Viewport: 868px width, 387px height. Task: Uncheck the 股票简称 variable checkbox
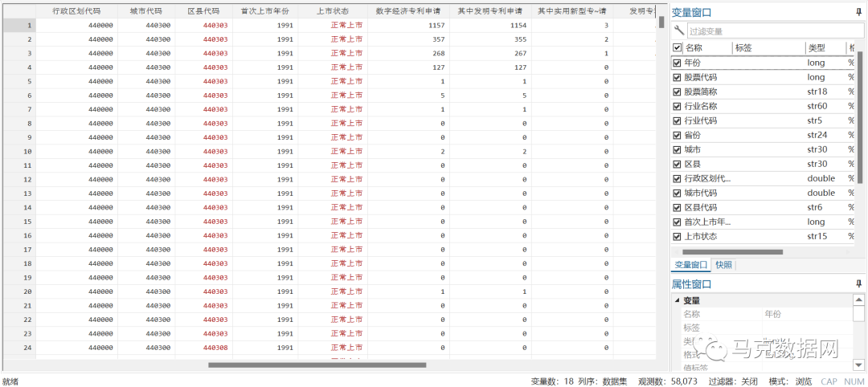(x=677, y=92)
